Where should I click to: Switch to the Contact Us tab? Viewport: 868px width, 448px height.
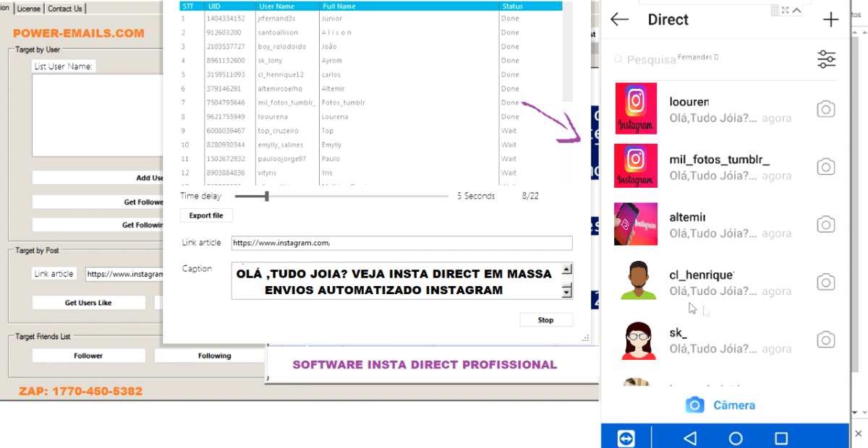pyautogui.click(x=65, y=9)
